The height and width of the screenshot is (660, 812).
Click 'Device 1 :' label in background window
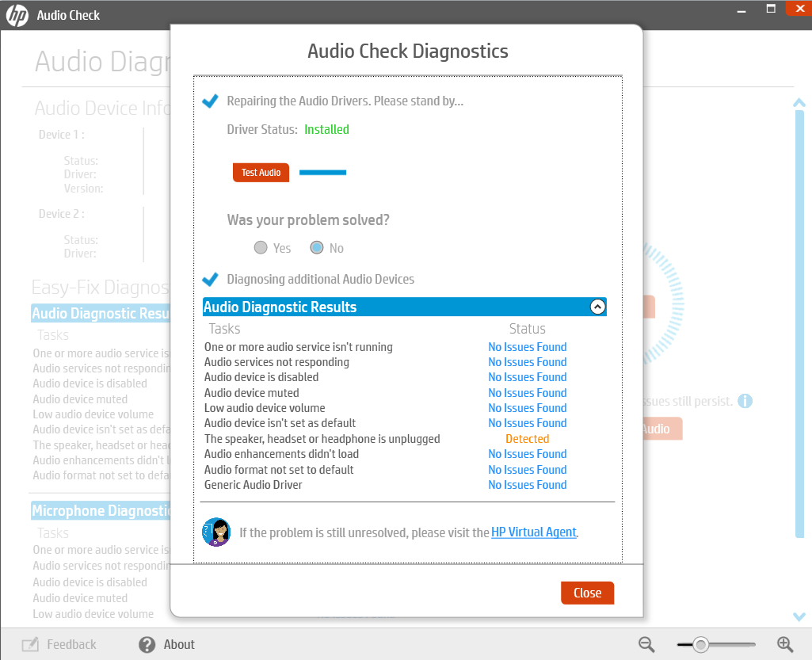point(62,135)
